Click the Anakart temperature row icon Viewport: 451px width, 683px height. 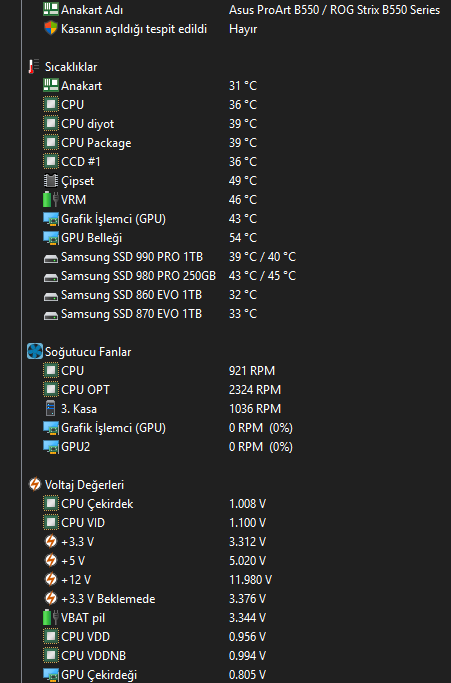tap(51, 85)
